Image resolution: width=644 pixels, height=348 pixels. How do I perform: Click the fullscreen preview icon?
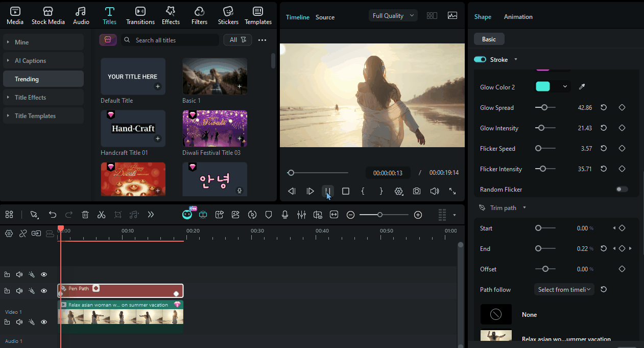point(452,191)
